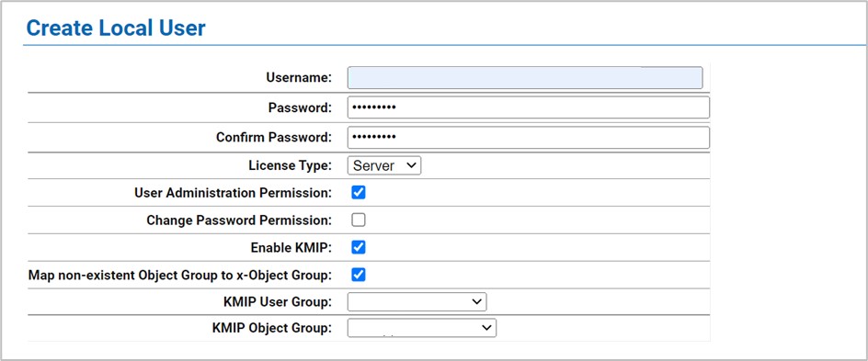Click the Enable KMIP label
This screenshot has height=361, width=868.
click(x=291, y=248)
